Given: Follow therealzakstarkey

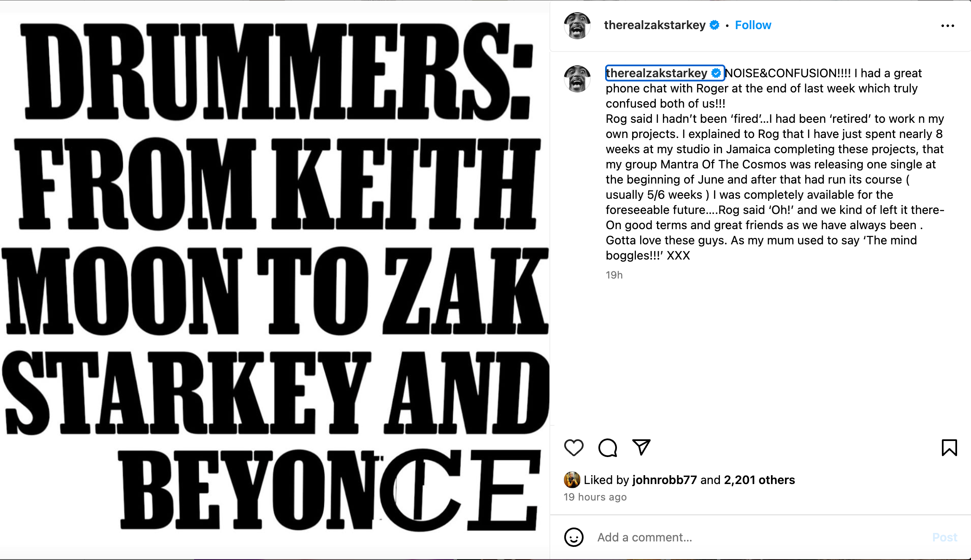Looking at the screenshot, I should pyautogui.click(x=753, y=25).
